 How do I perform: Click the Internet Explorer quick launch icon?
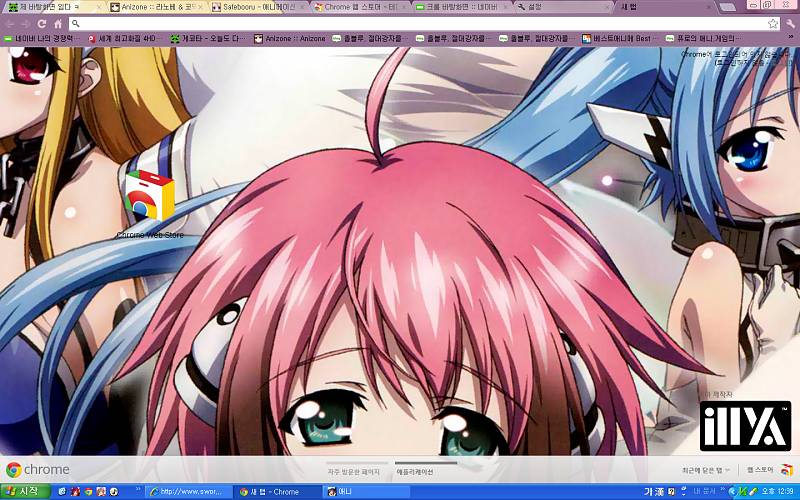tap(62, 491)
